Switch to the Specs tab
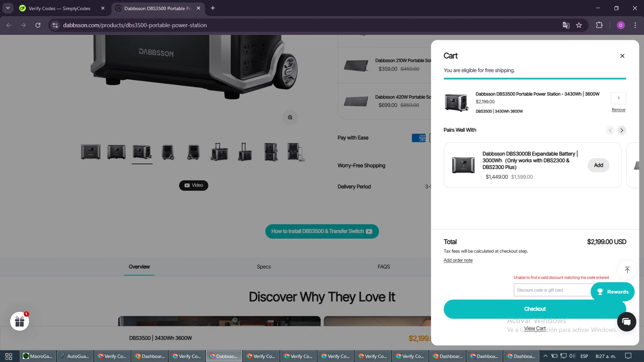Viewport: 644px width, 362px height. [x=264, y=267]
